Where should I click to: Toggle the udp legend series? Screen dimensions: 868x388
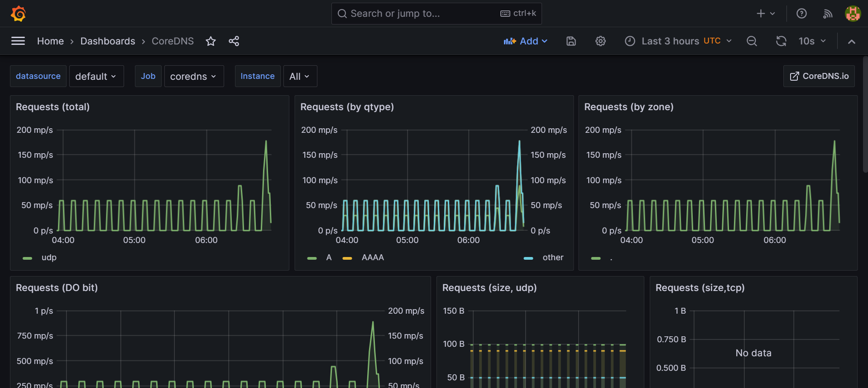[49, 257]
